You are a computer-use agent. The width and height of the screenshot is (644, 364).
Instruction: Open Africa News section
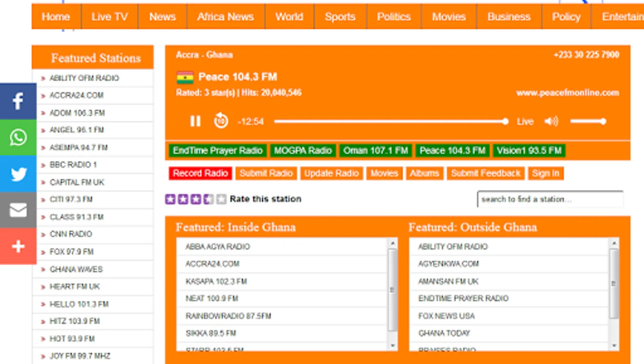coord(225,17)
